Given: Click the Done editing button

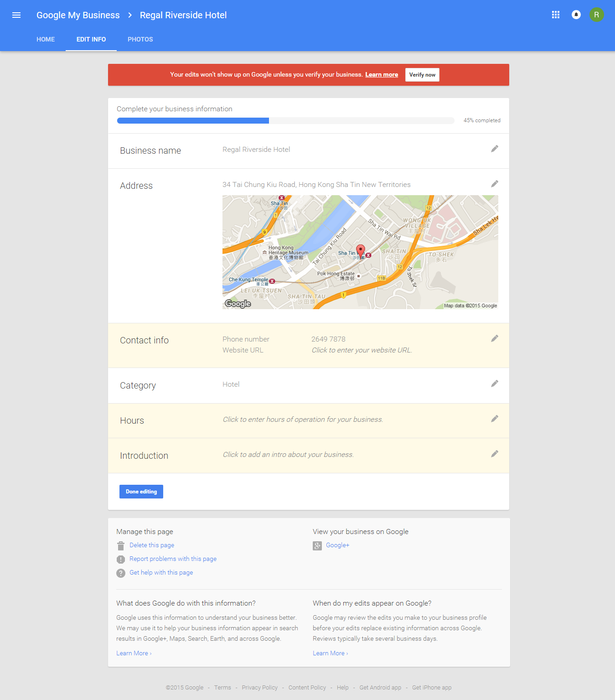Looking at the screenshot, I should pos(141,492).
